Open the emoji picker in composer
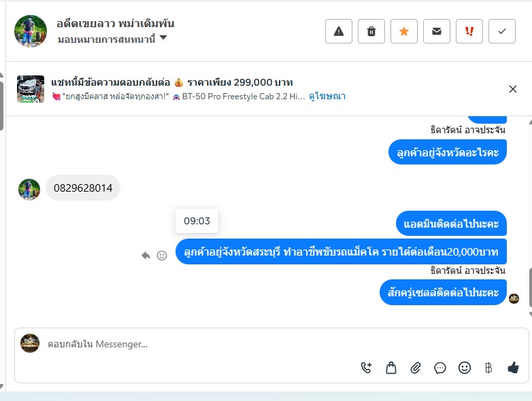This screenshot has width=532, height=401. (x=465, y=368)
